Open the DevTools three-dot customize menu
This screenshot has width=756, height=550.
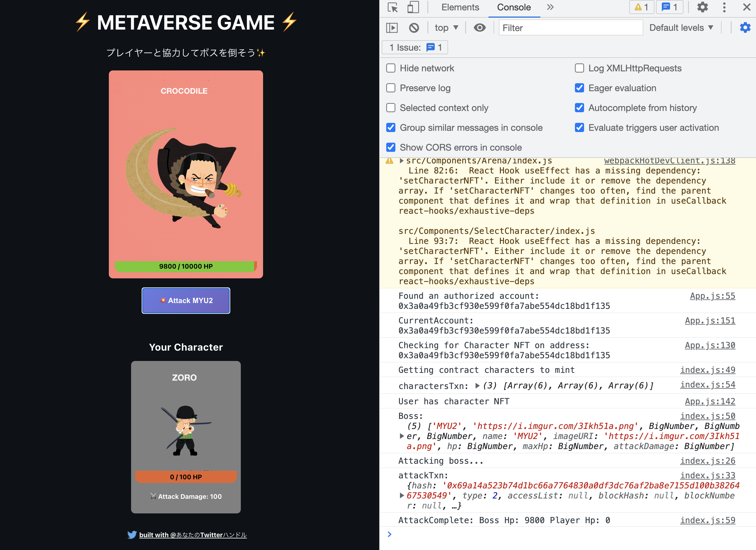point(724,7)
